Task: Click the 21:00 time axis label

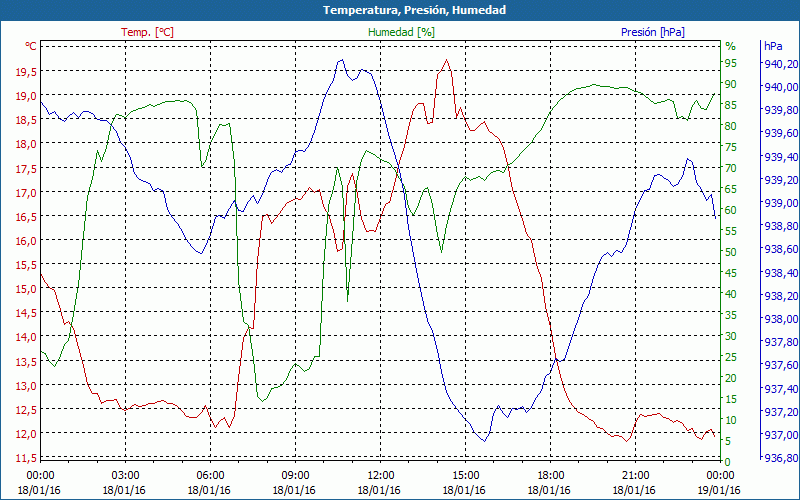Action: [x=636, y=476]
